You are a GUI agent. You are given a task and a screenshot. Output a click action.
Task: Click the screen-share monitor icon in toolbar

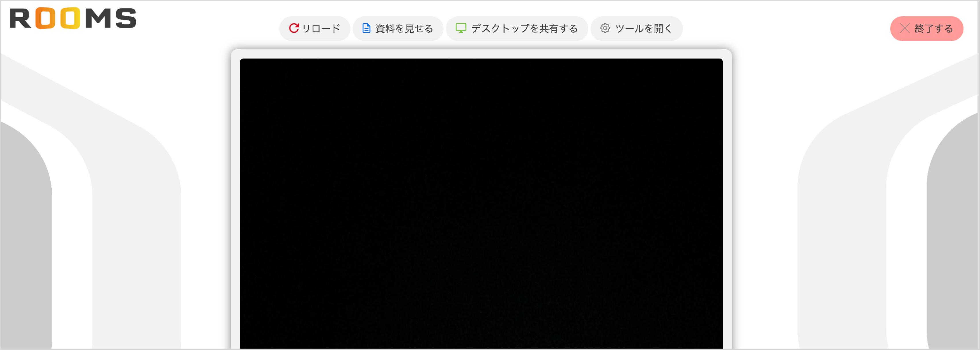[462, 28]
